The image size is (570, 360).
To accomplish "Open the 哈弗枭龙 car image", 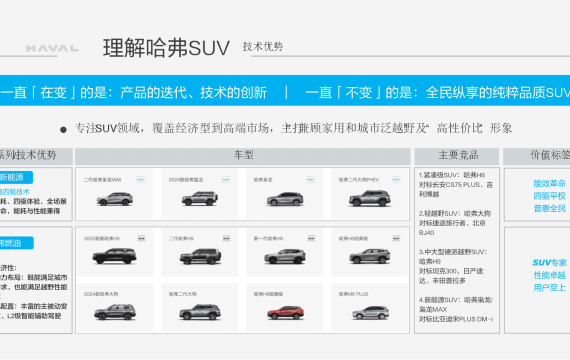I will coord(285,199).
